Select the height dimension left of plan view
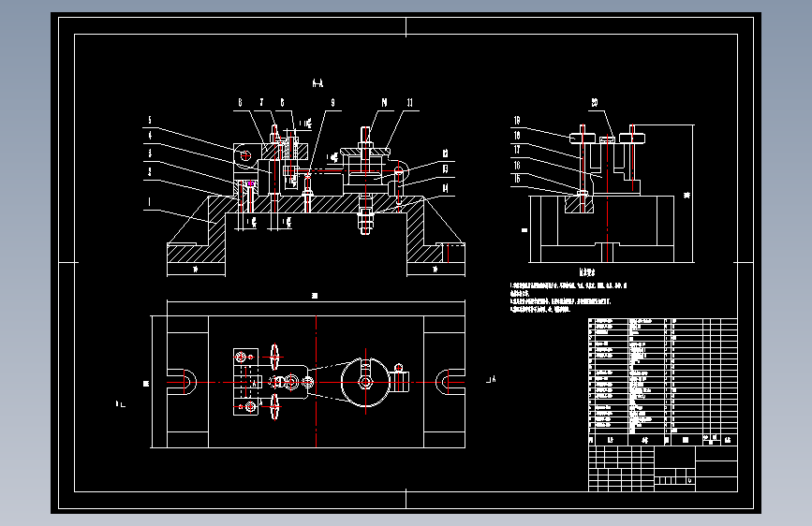Image resolution: width=812 pixels, height=526 pixels. (146, 384)
